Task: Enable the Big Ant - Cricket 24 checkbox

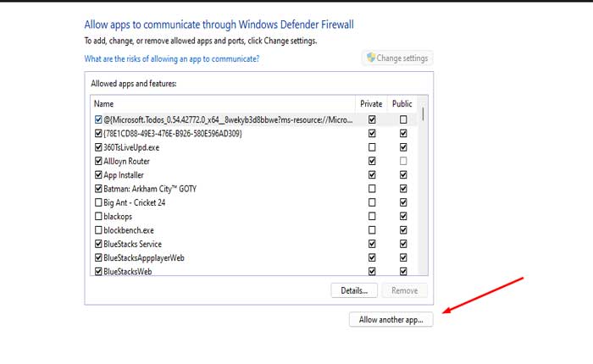Action: (x=99, y=202)
